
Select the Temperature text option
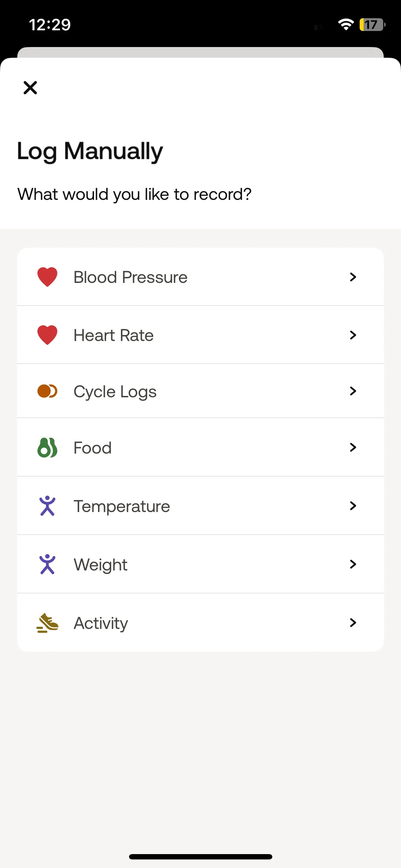tap(122, 506)
